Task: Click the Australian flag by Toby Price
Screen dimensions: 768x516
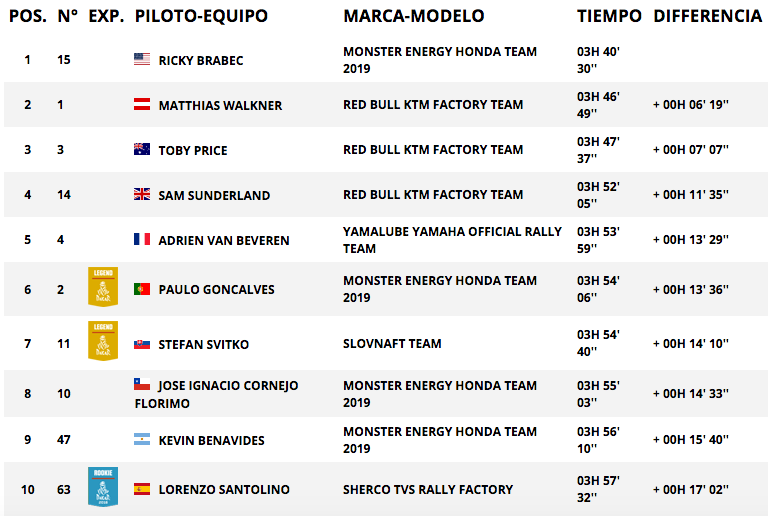Action: coord(142,149)
